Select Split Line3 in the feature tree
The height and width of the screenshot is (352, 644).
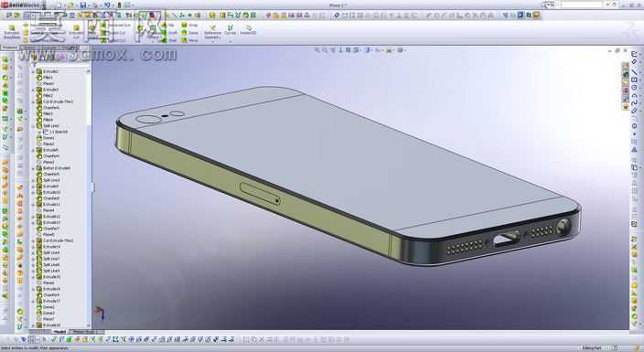click(48, 180)
